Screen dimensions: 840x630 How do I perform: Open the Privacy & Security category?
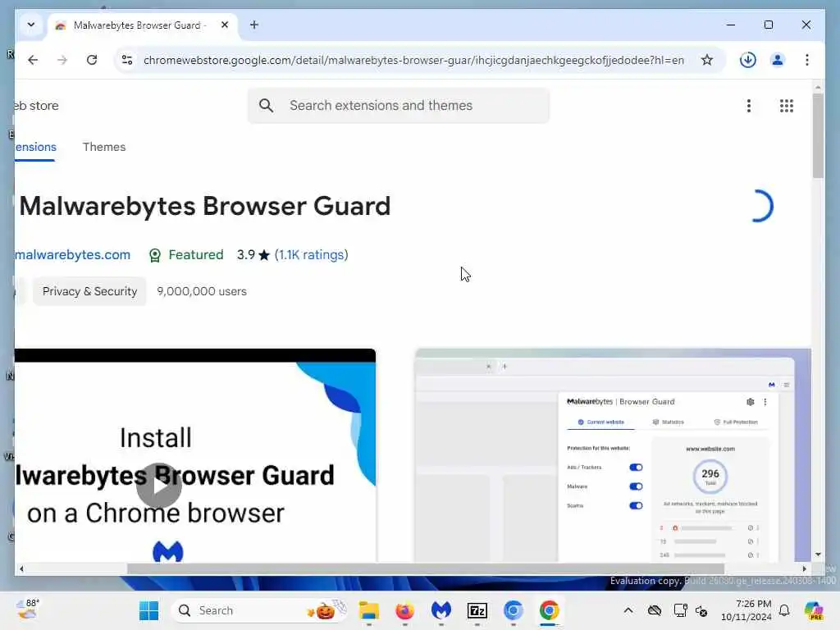(x=89, y=291)
